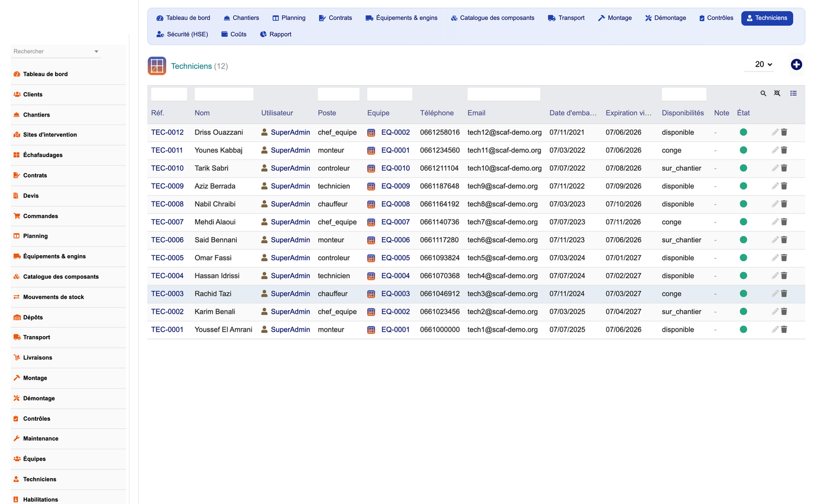Sort by Date d'emba… column header

pos(573,113)
